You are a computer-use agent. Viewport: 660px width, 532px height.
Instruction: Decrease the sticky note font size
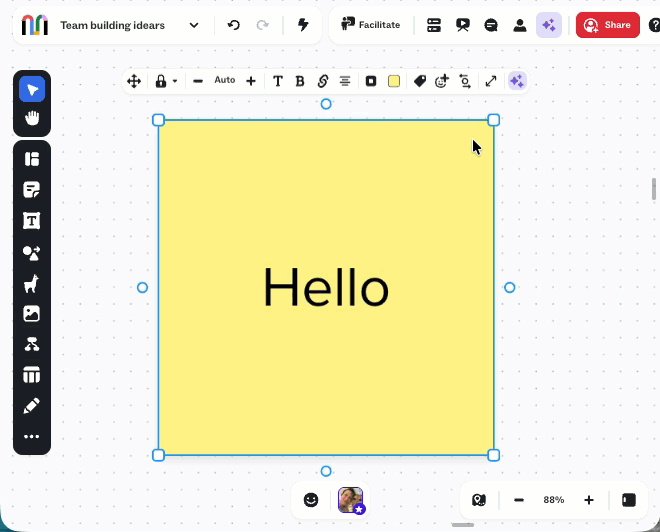(x=198, y=81)
